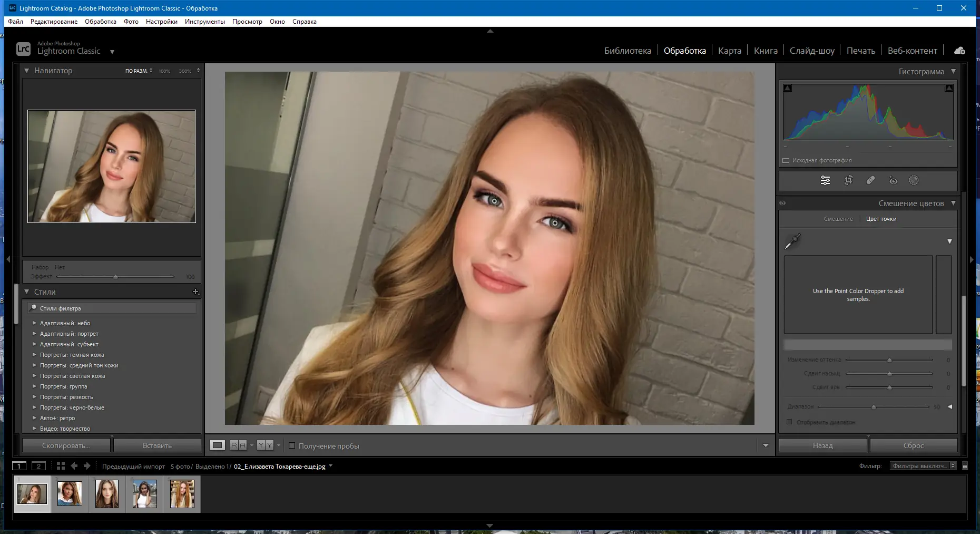Screen dimensions: 980x534
Task: Switch to before/after top-bottom view
Action: [265, 445]
